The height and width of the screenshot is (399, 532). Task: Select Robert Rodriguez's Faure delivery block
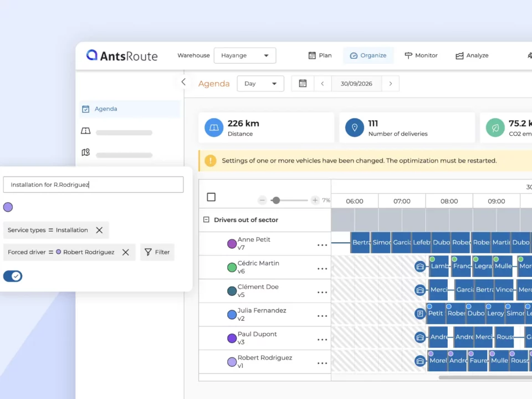click(x=478, y=361)
